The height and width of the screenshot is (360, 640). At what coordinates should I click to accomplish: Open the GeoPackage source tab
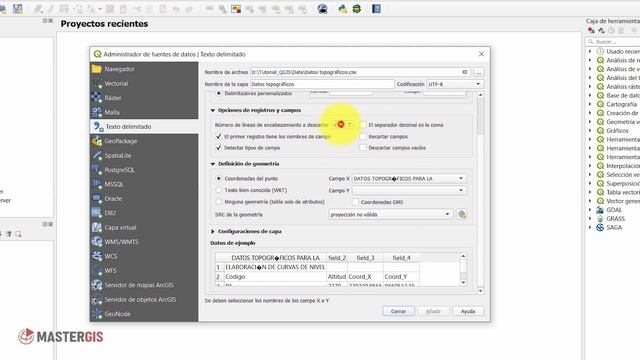pyautogui.click(x=144, y=141)
